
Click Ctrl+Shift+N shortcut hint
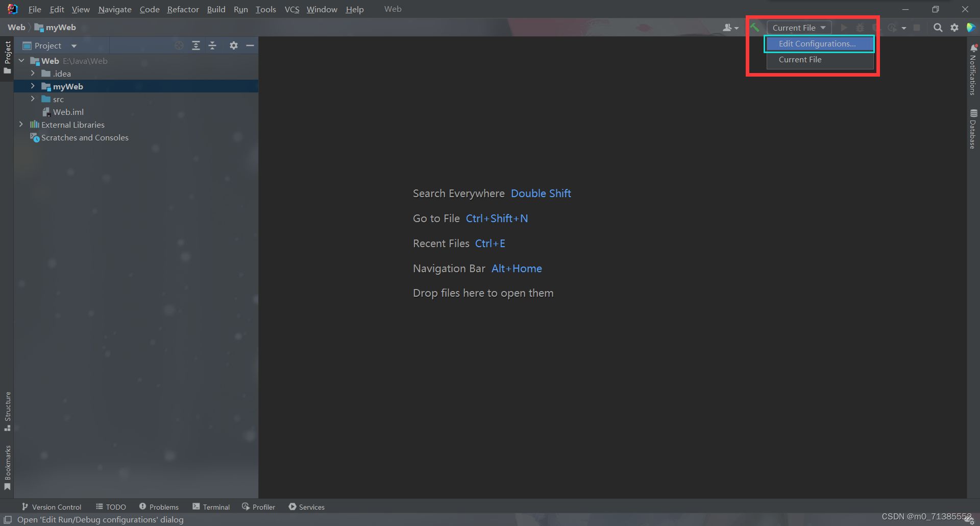497,219
